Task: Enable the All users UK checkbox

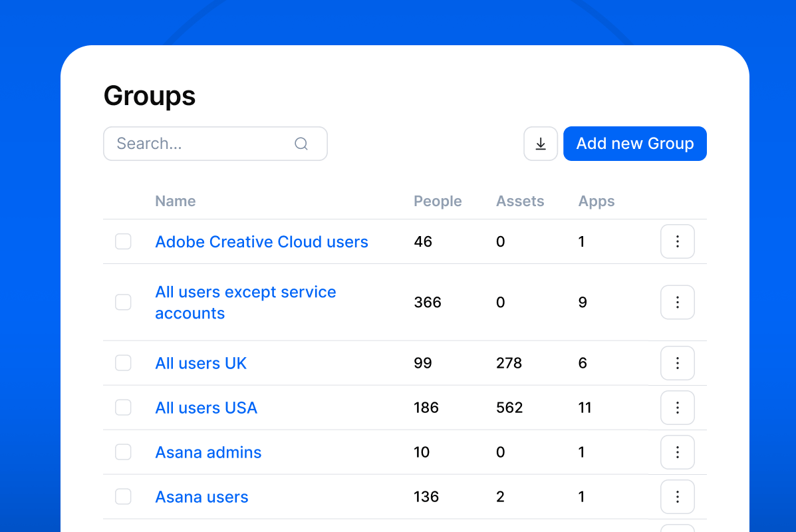Action: pos(123,363)
